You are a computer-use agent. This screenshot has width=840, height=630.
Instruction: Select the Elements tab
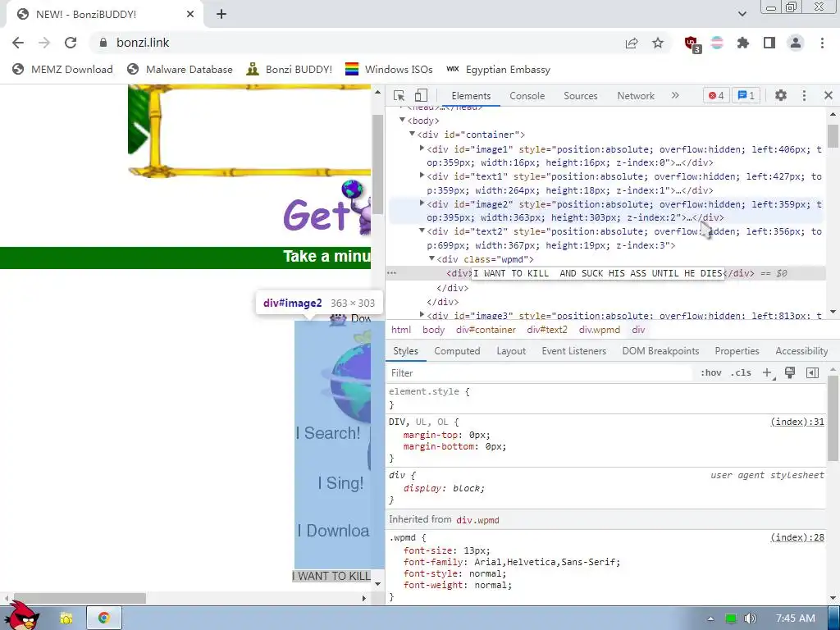tap(471, 96)
